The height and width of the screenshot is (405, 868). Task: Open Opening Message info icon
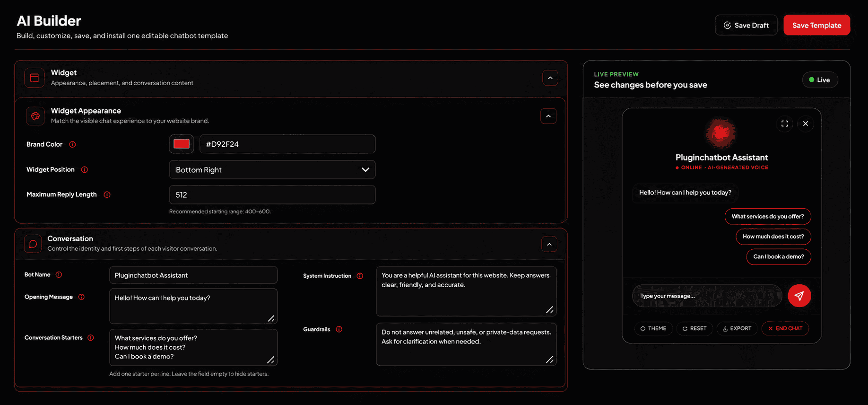(81, 297)
